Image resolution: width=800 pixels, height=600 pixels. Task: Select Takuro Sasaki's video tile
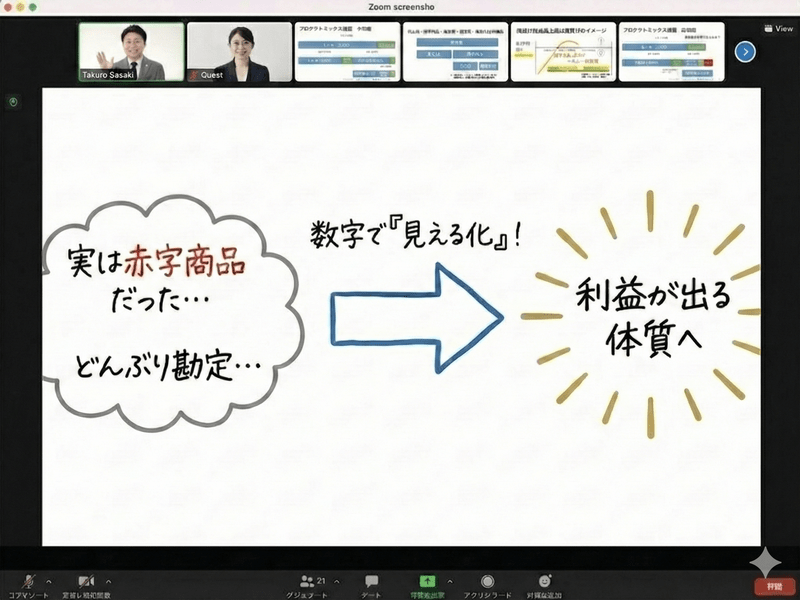click(x=132, y=52)
